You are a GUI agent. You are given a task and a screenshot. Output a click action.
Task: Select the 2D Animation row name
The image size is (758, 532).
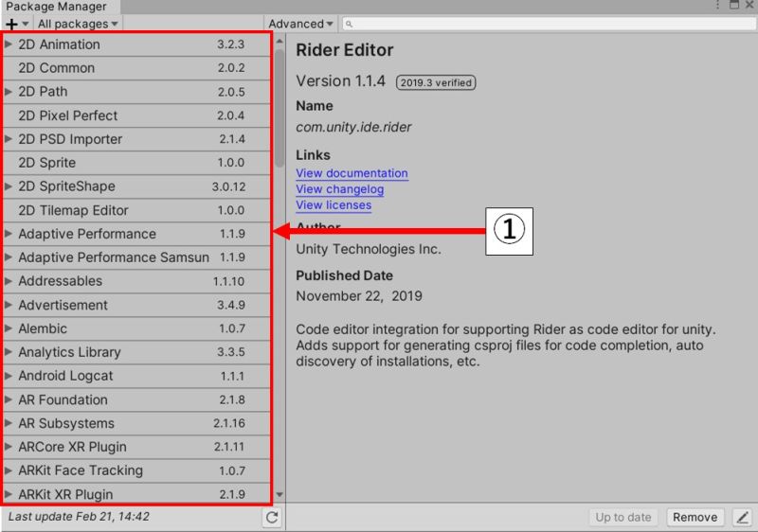coord(59,44)
